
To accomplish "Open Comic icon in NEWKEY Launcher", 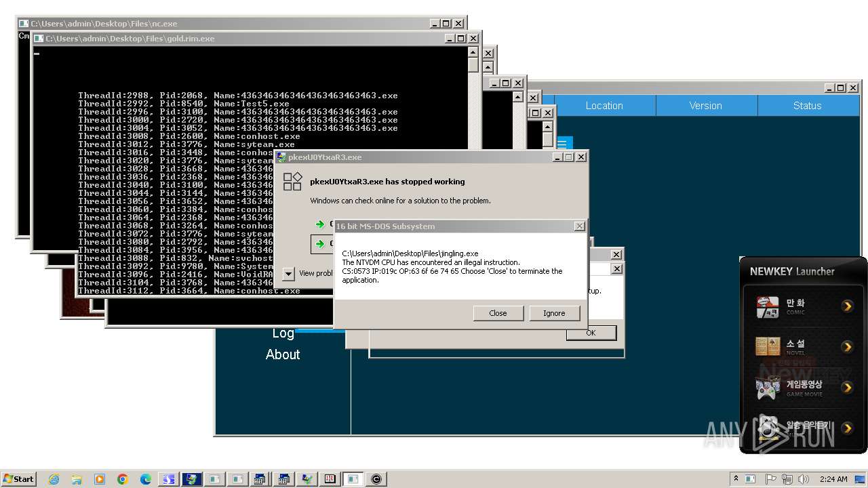I will click(768, 307).
